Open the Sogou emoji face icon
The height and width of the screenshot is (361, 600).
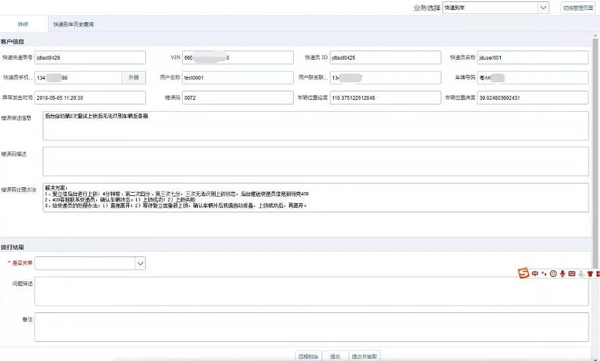pyautogui.click(x=553, y=273)
